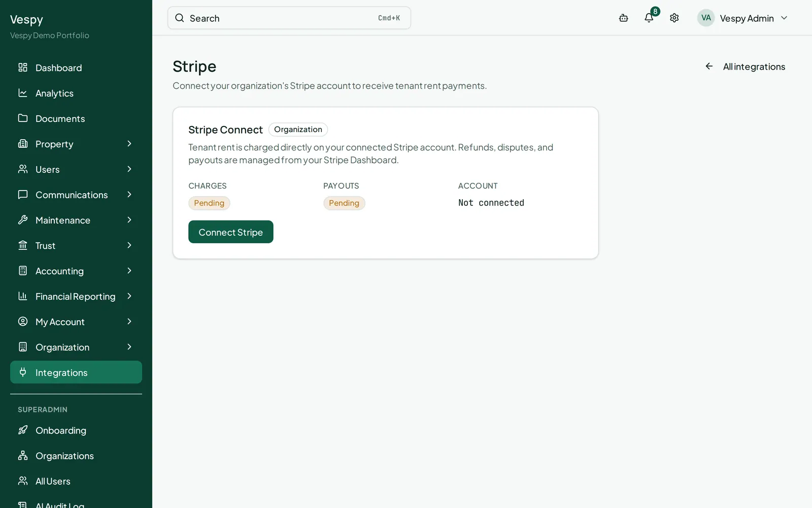Screen dimensions: 812x508
Task: Click the Organizations network icon
Action: point(23,456)
